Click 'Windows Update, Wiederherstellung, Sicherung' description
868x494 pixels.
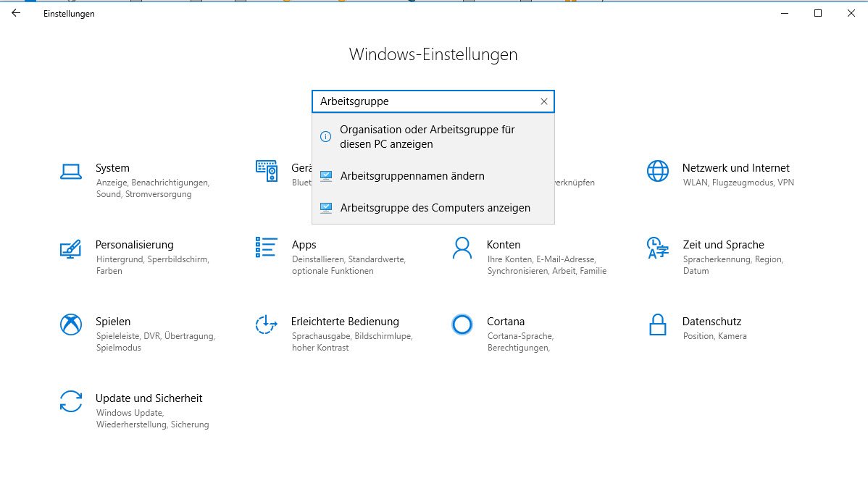pos(152,419)
